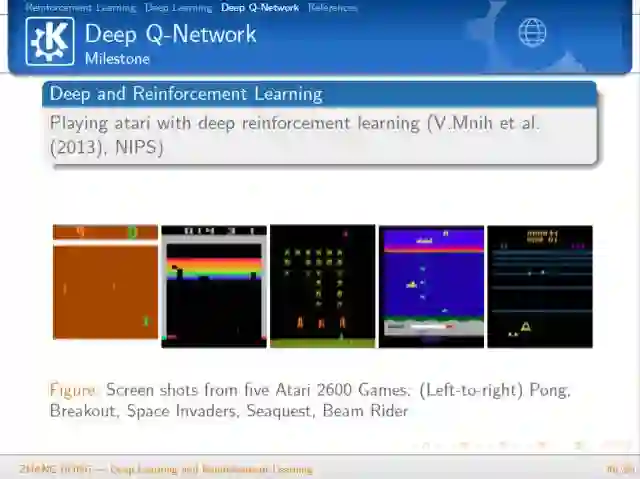Open the Seaquest blue screenshot
Viewport: 640px width, 479px height.
(431, 286)
